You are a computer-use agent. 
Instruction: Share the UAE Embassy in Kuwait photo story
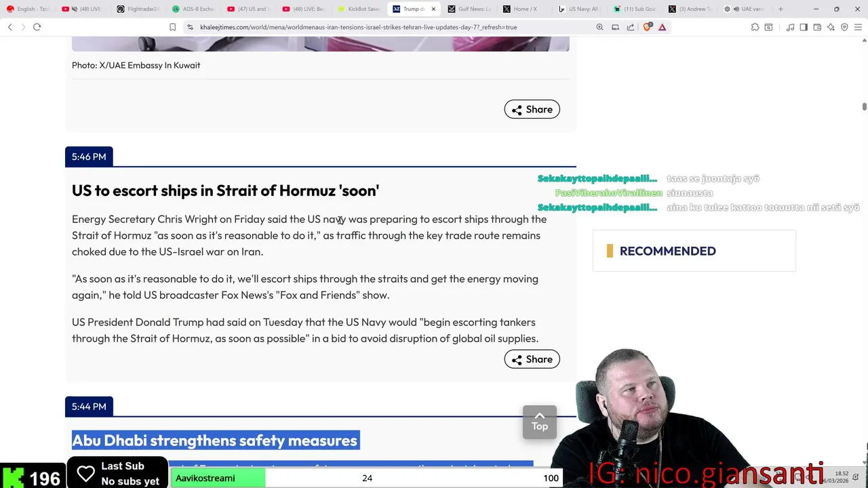pyautogui.click(x=532, y=109)
